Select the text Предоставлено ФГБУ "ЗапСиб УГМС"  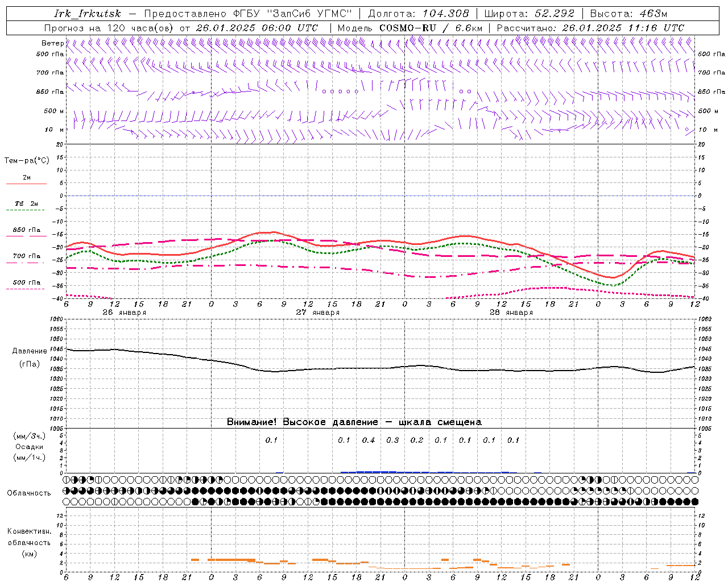(249, 14)
